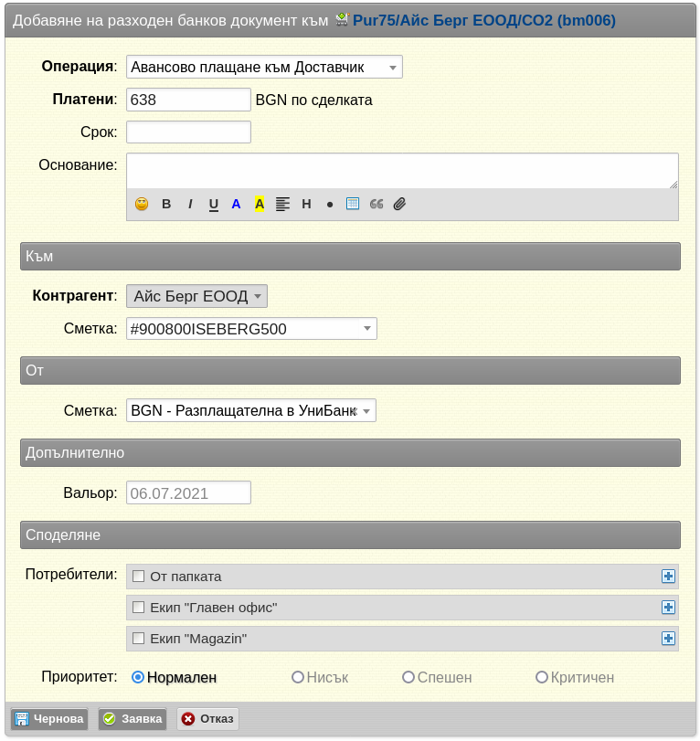Attach a file with paperclip icon
This screenshot has height=741, width=700.
point(400,204)
